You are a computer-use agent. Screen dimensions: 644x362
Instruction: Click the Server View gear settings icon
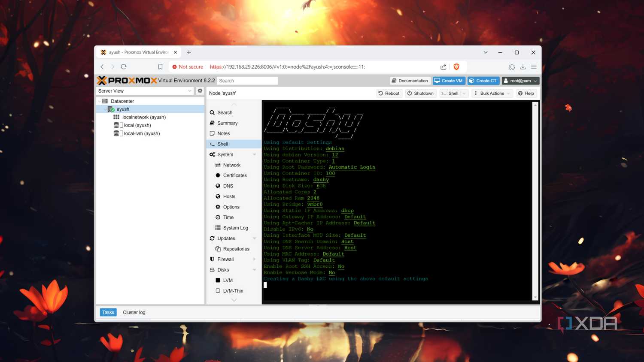(200, 91)
